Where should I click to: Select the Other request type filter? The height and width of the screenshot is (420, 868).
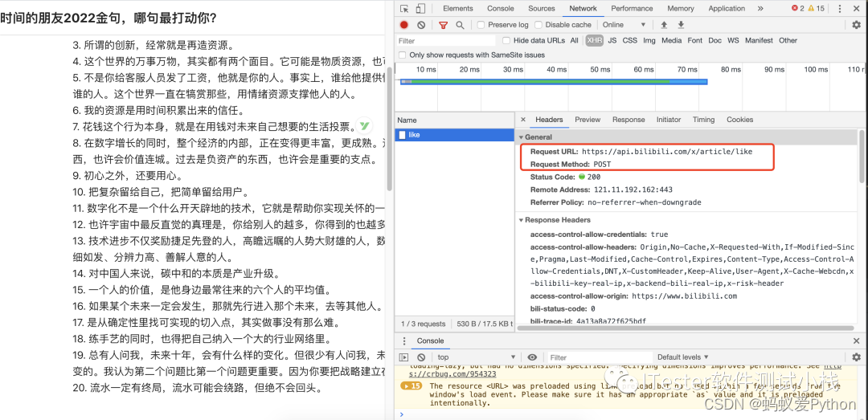(788, 40)
